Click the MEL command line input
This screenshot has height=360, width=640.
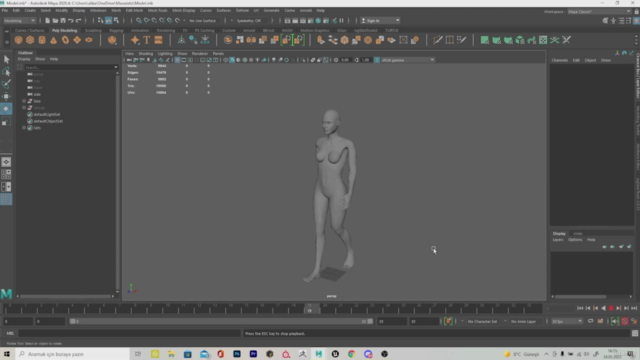click(x=130, y=333)
